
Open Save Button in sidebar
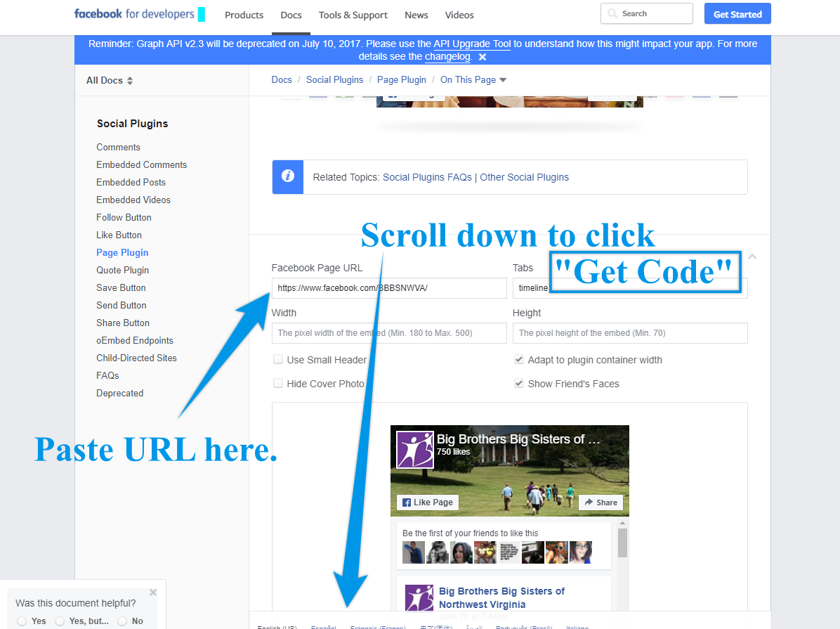(x=121, y=287)
